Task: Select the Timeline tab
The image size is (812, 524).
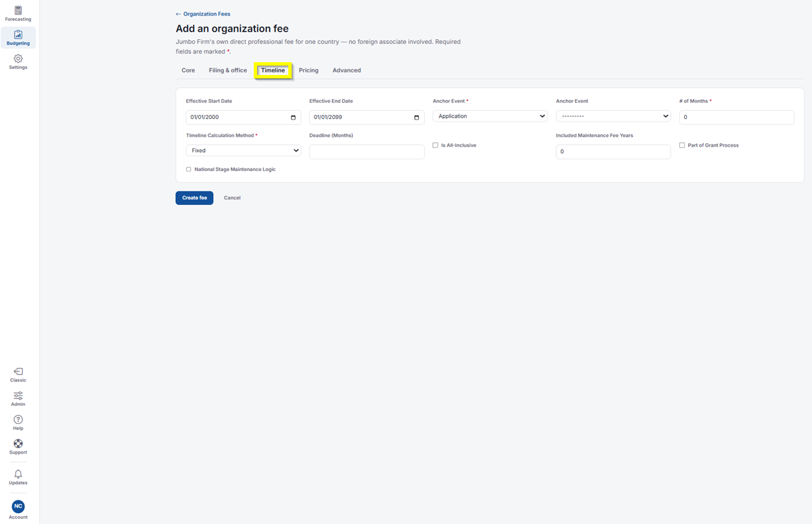Action: (x=273, y=70)
